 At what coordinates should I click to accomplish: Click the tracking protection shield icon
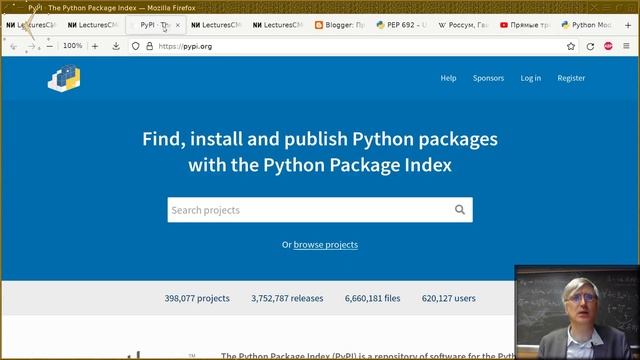136,46
